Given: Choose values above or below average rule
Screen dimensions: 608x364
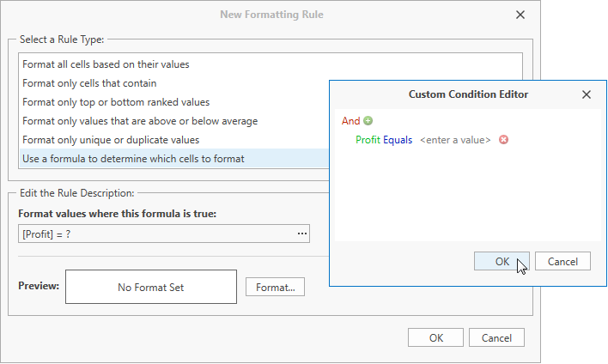Looking at the screenshot, I should pyautogui.click(x=174, y=121).
